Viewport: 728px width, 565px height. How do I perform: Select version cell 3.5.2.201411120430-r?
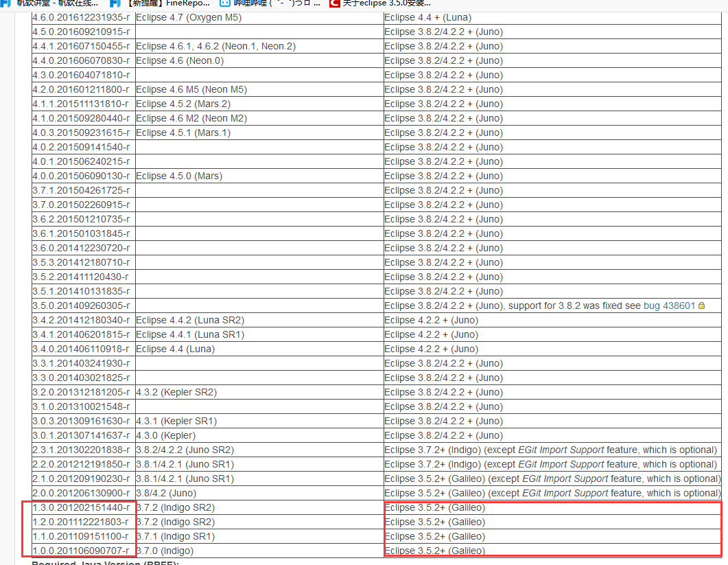click(x=84, y=277)
